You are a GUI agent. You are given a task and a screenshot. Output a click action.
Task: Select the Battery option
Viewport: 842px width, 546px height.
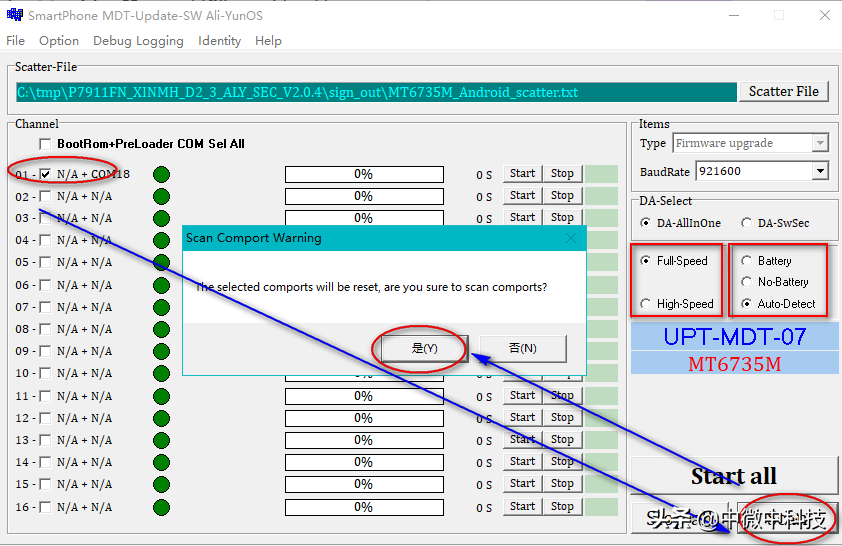[x=746, y=261]
